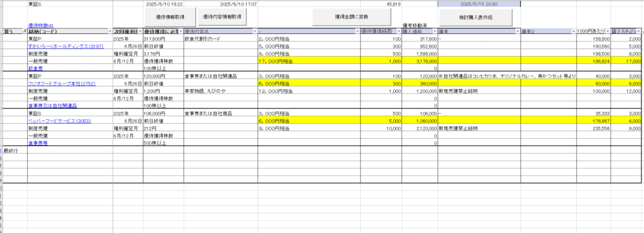Click the 優待内容情報取得 button

click(x=222, y=17)
